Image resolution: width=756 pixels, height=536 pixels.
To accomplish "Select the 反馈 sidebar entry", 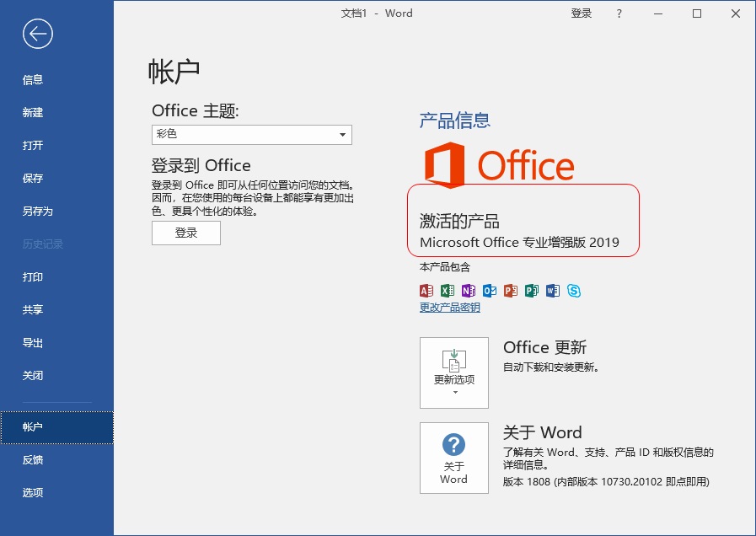I will (33, 459).
